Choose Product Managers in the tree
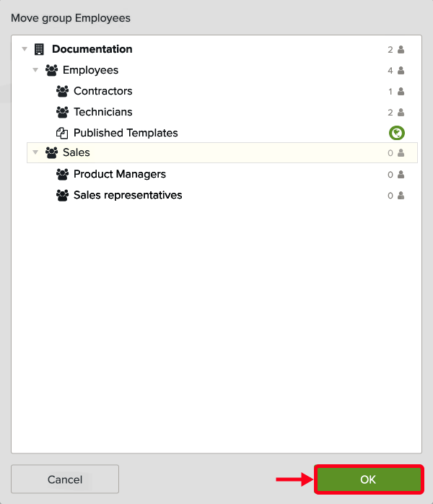433x504 pixels. click(x=120, y=174)
